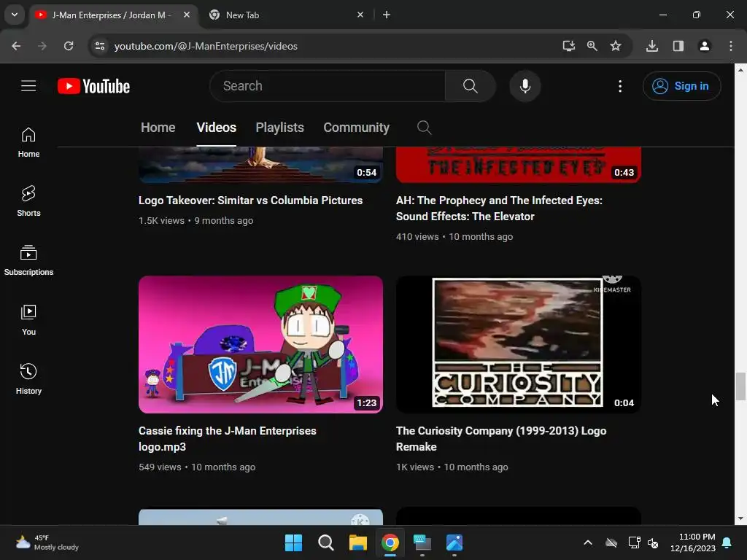Click the Columbia Pictures logo thumbnail

tap(260, 165)
